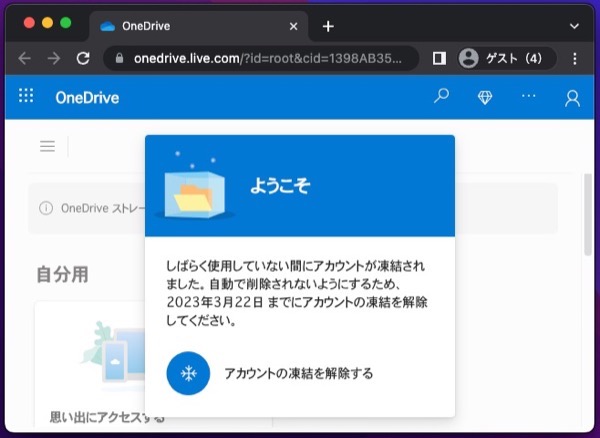
Task: Expand the tab search chevron
Action: coord(574,26)
